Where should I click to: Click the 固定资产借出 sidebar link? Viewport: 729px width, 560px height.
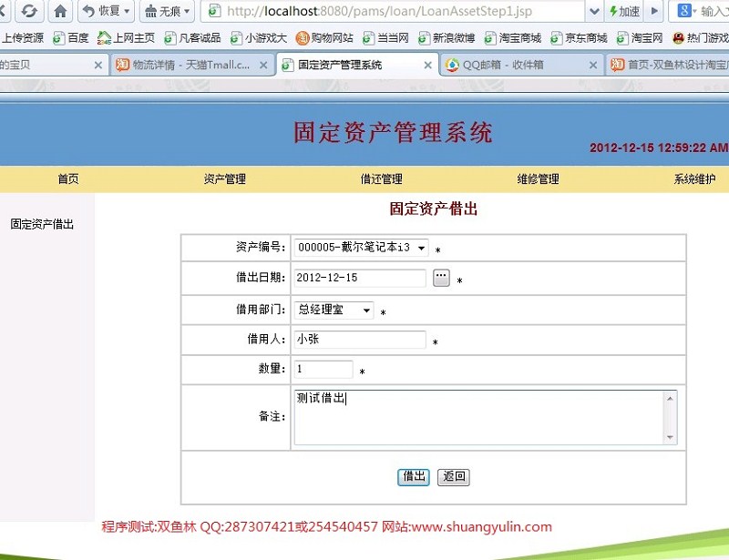click(x=42, y=225)
